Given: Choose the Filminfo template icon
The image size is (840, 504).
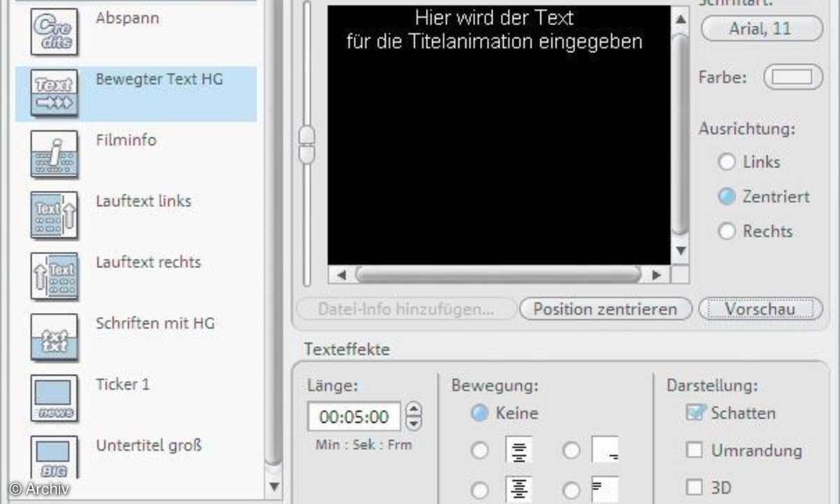Looking at the screenshot, I should tap(54, 154).
